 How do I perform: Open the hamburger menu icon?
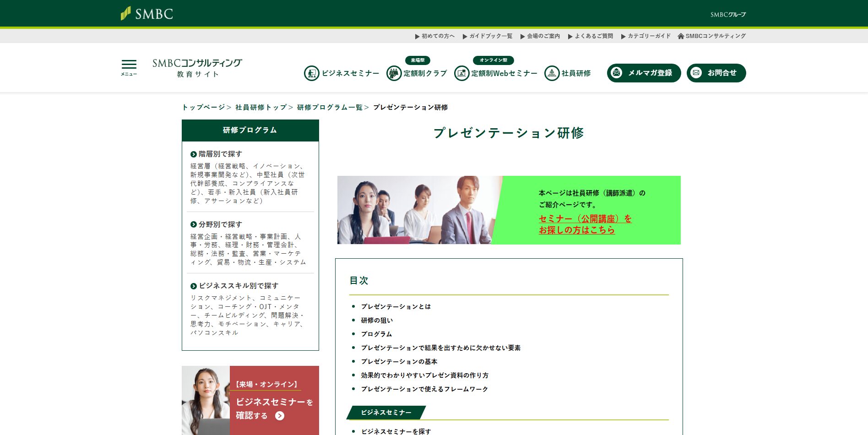(x=129, y=67)
